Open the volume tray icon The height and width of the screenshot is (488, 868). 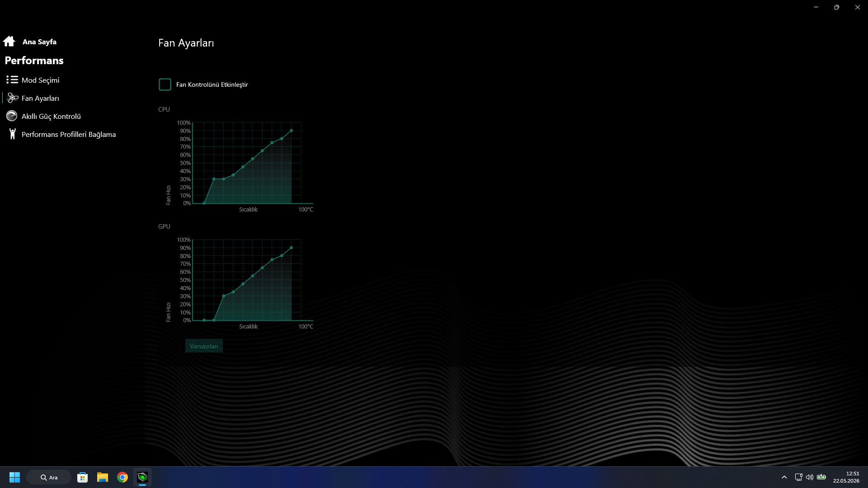pos(810,477)
